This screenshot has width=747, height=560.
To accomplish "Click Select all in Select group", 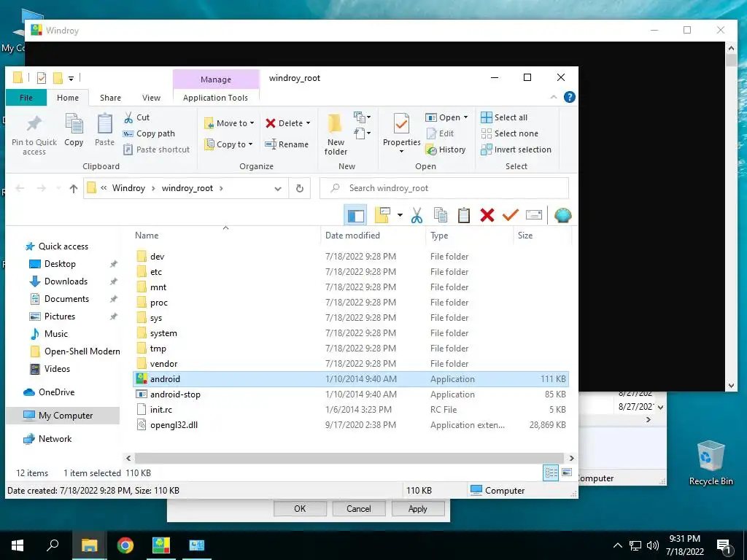I will pyautogui.click(x=504, y=117).
